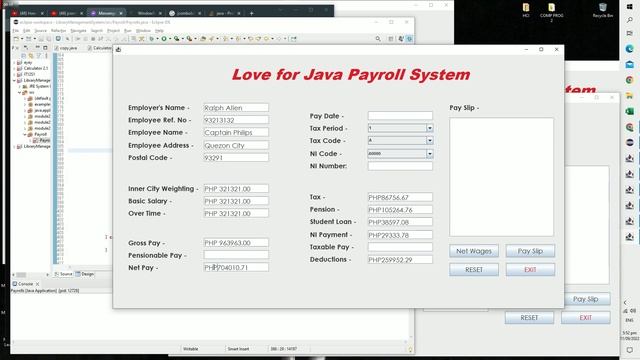Click the NI Payment amount field
The height and width of the screenshot is (360, 640).
click(x=400, y=235)
